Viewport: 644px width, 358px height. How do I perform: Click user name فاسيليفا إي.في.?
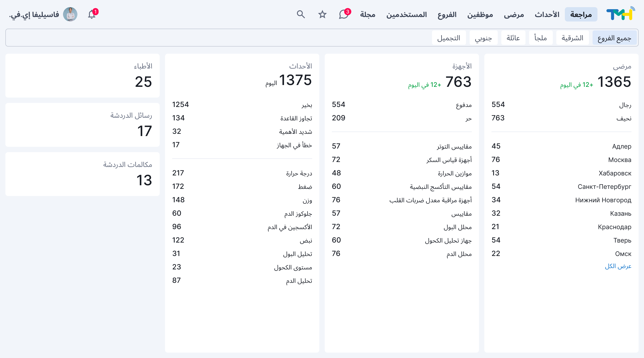tap(34, 15)
